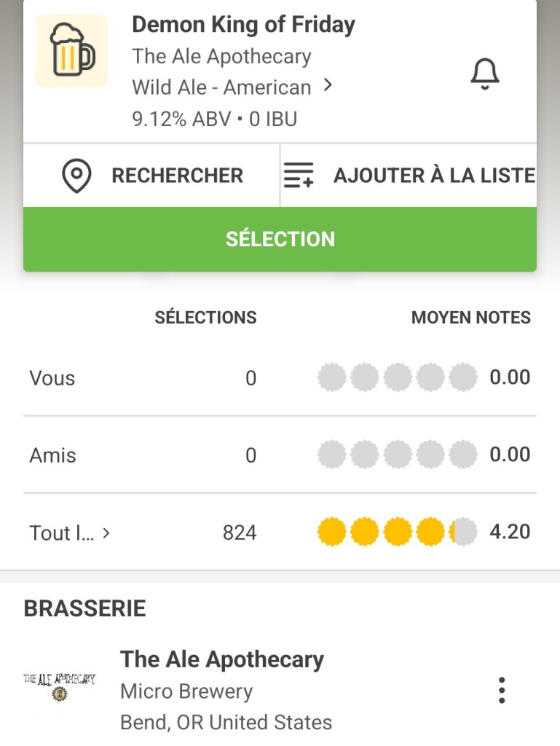This screenshot has height=746, width=560.
Task: Expand the "Tout l..." row chevron
Action: [106, 533]
